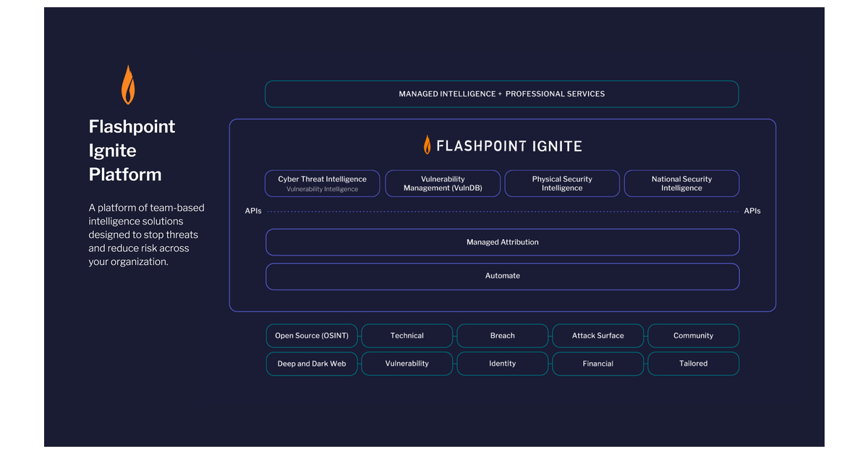Choose the Attack Surface box
The height and width of the screenshot is (454, 868).
[x=598, y=336]
